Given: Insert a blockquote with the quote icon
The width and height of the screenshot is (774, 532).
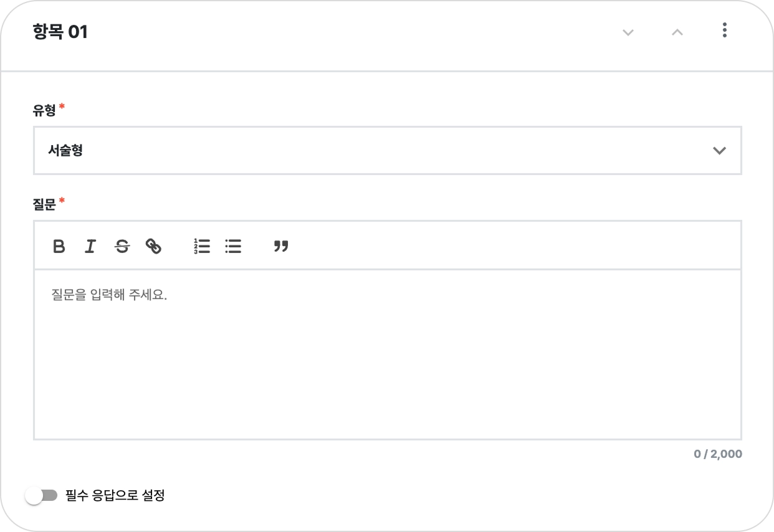Looking at the screenshot, I should [x=281, y=246].
